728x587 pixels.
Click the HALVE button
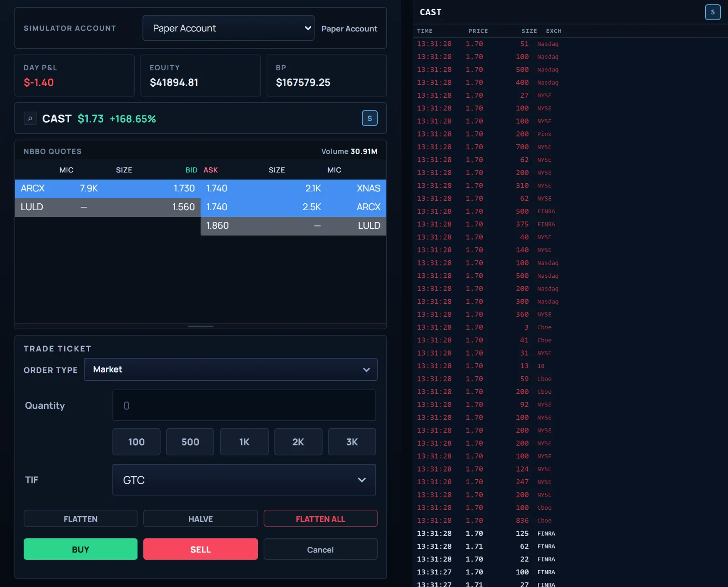[201, 519]
